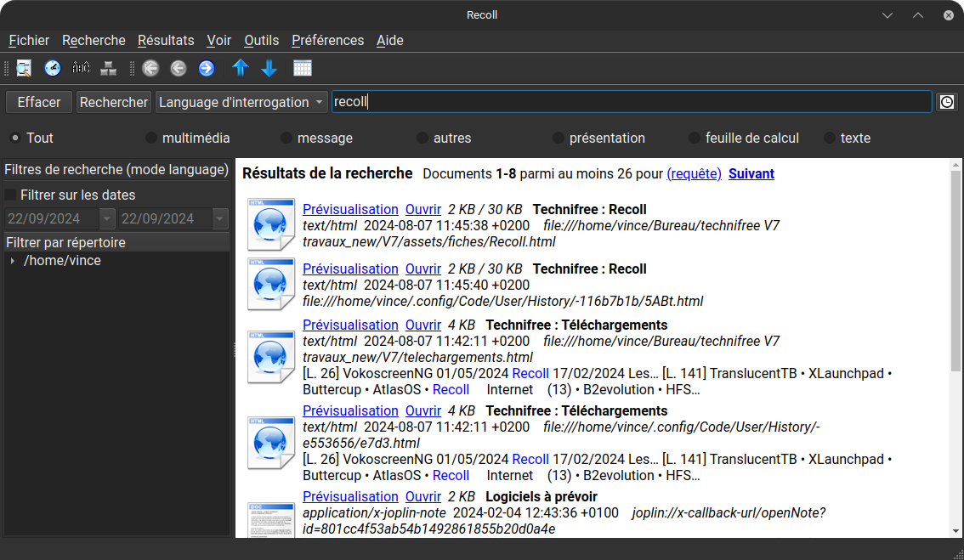Sort results by date ascending, up arrow
The image size is (964, 560).
click(241, 68)
